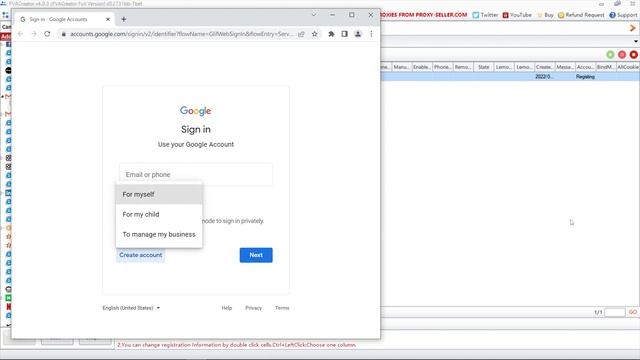
Task: Click the "AllCookie" column header
Action: 628,67
